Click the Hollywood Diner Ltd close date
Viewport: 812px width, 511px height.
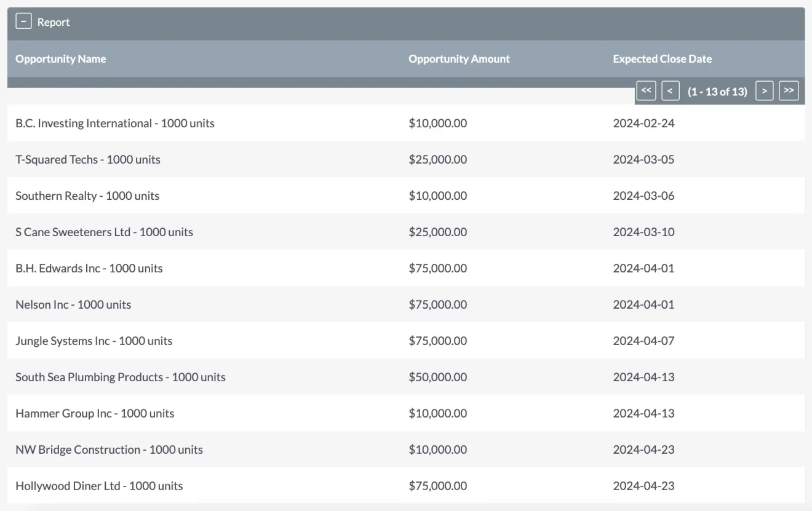(x=643, y=486)
